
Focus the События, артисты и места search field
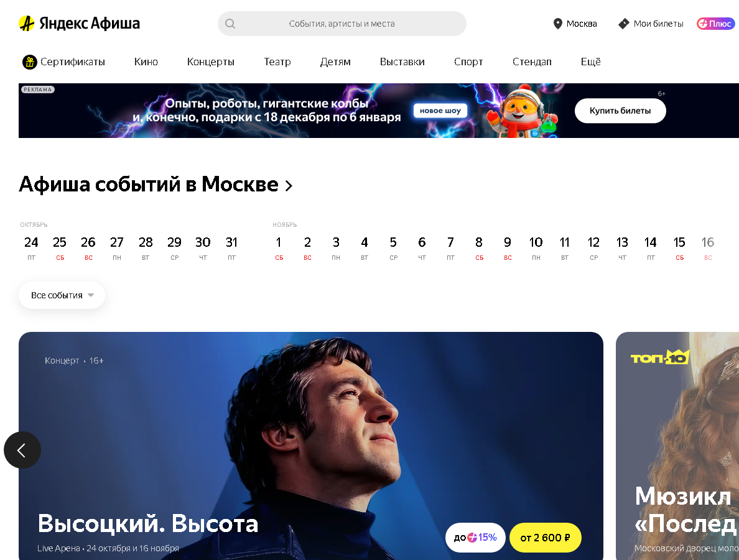coord(342,24)
